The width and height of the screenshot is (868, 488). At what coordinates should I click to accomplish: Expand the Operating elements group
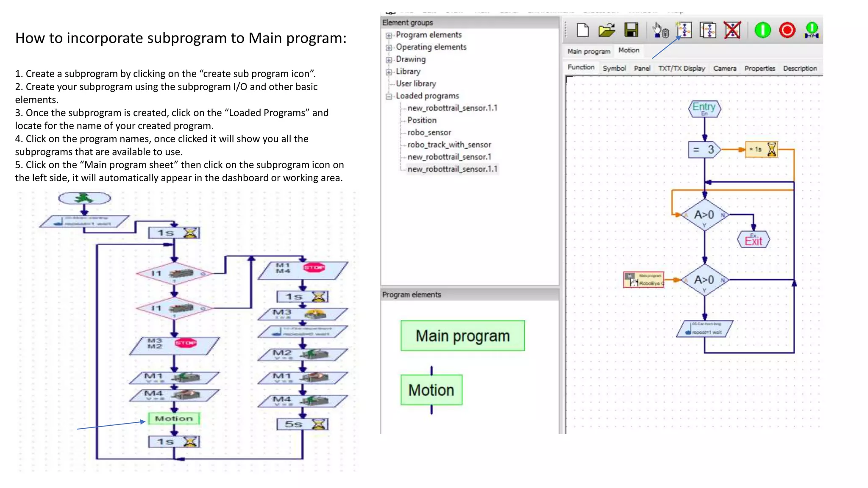click(x=389, y=48)
